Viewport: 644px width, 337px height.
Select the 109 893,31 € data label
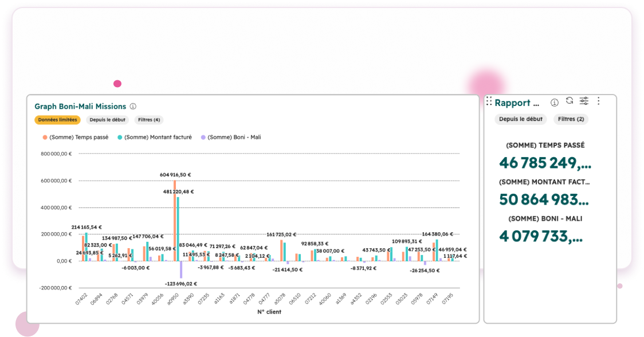pyautogui.click(x=407, y=242)
